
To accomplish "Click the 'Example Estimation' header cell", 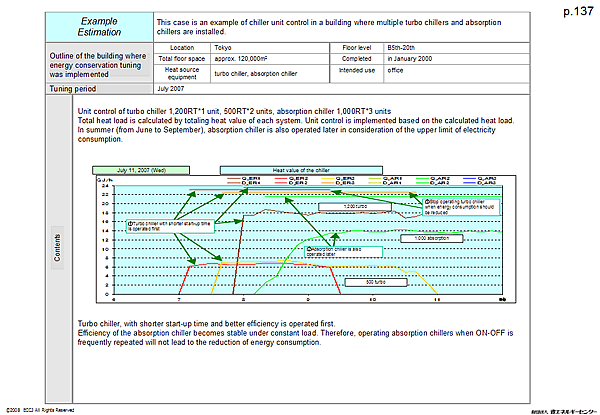I will 99,27.
